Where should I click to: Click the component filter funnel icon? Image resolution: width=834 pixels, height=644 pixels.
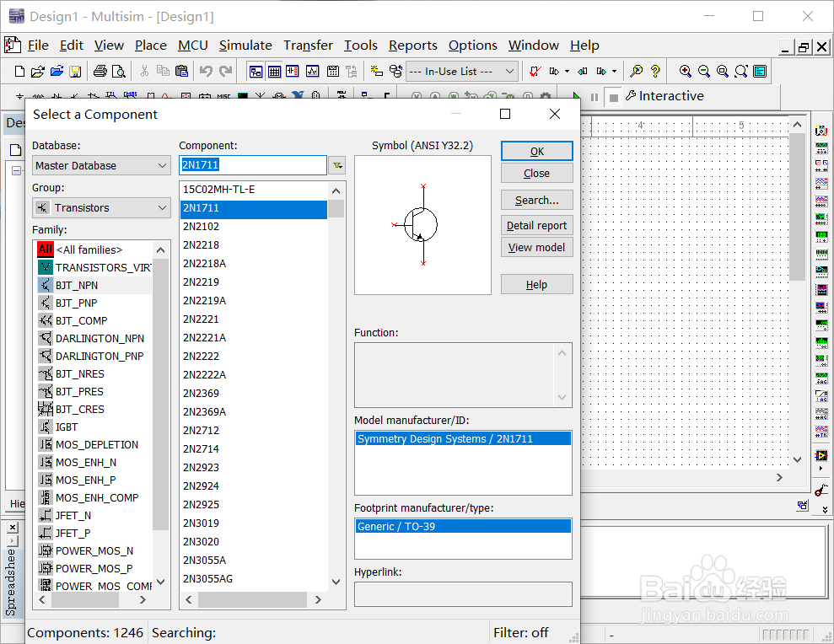coord(337,165)
